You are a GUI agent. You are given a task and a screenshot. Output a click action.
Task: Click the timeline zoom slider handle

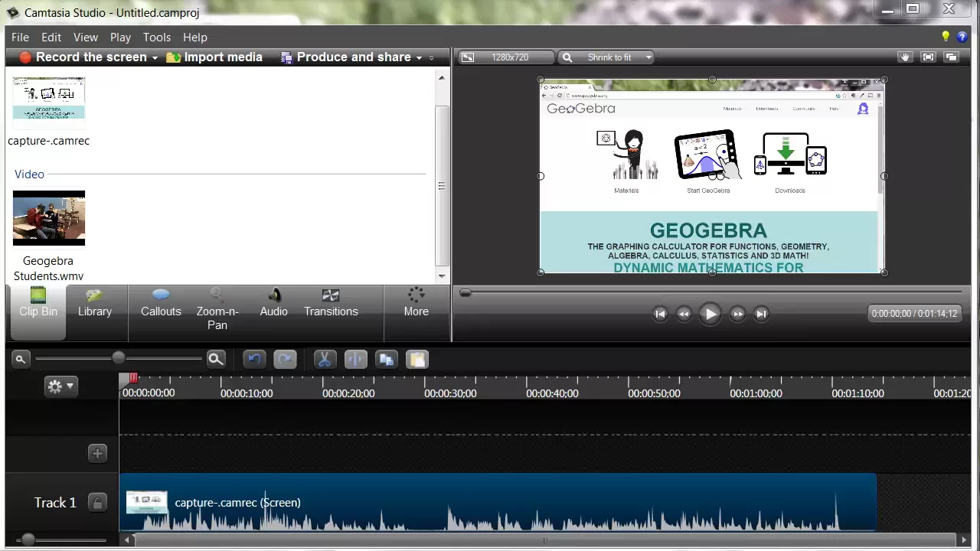pyautogui.click(x=118, y=358)
